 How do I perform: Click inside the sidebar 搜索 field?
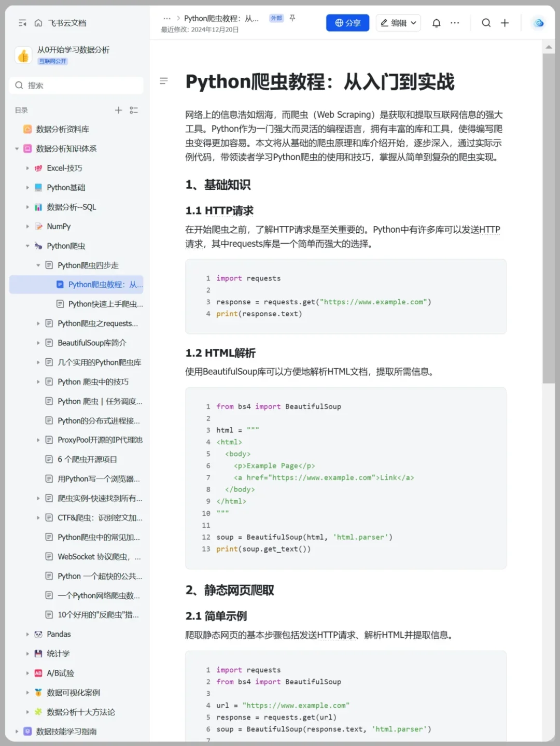pos(76,85)
